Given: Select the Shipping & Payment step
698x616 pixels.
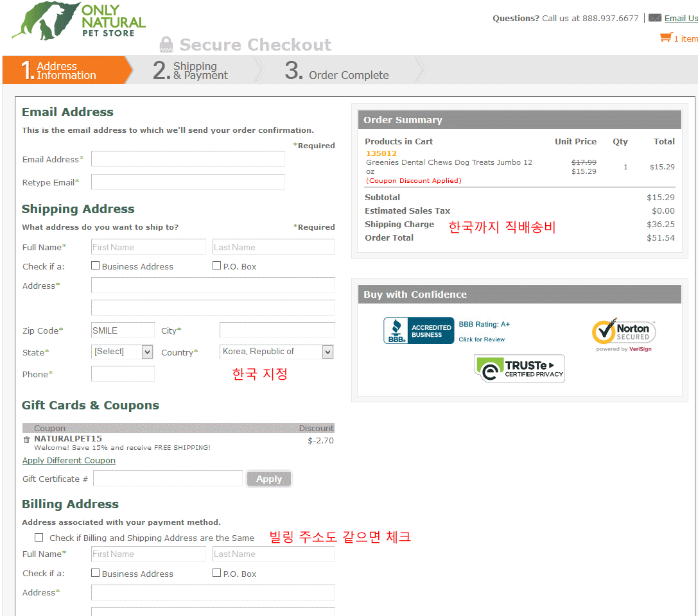Looking at the screenshot, I should [x=193, y=71].
